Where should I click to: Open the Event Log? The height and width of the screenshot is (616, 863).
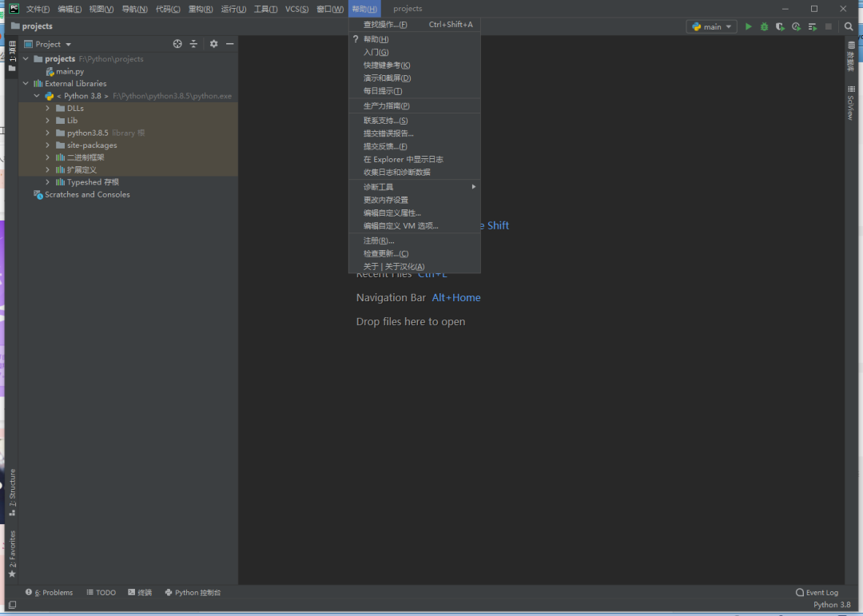point(817,592)
